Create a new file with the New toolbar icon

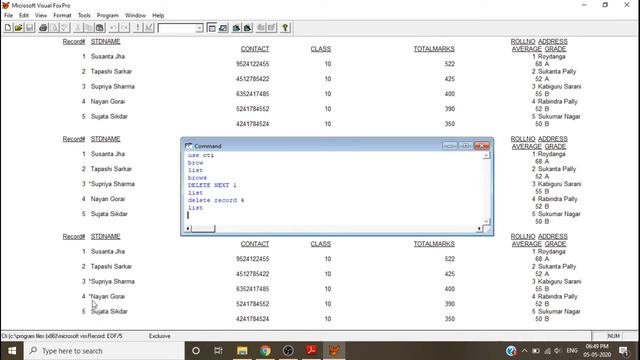(8, 28)
